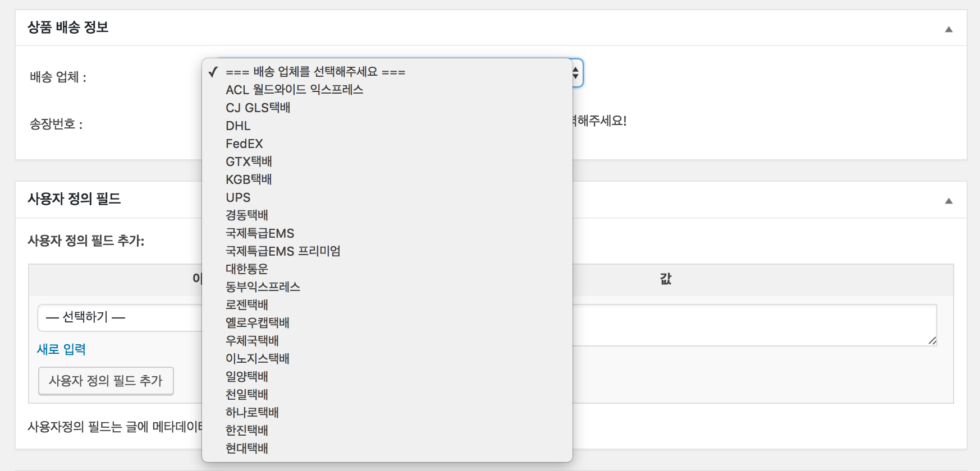This screenshot has width=980, height=471.
Task: Click the 송장번호 label
Action: coord(56,124)
